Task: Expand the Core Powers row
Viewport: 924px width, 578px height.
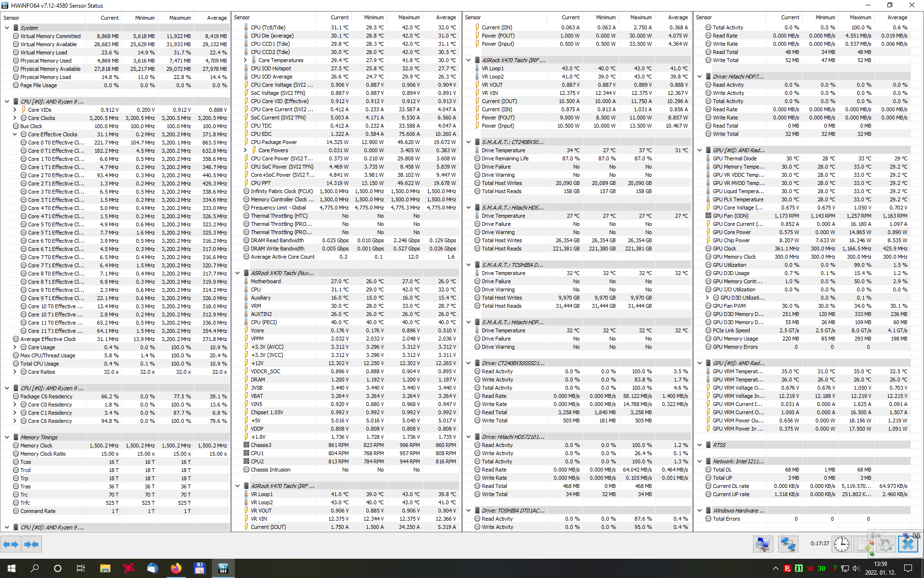Action: tap(245, 150)
